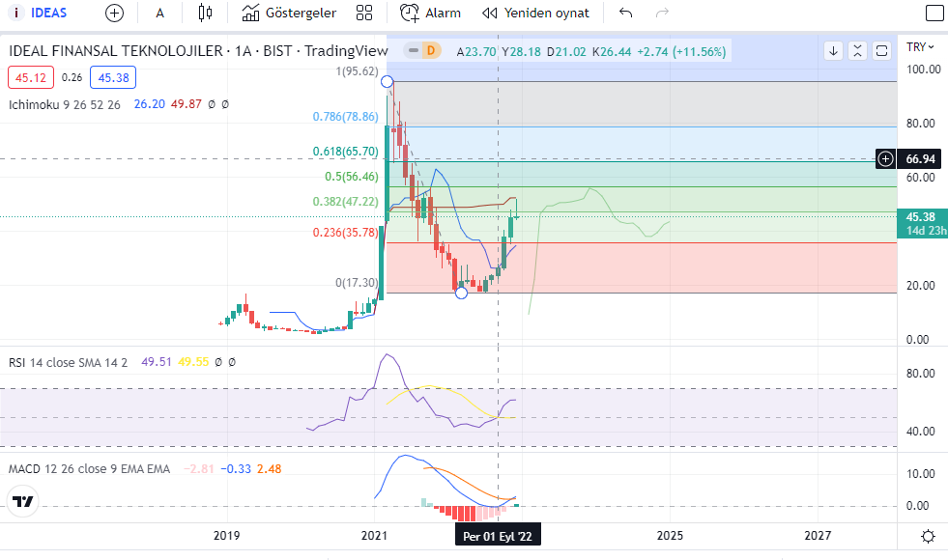Redo the last undone action

pos(662,13)
